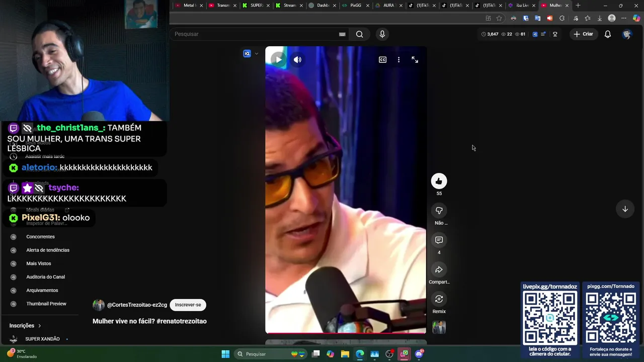Screen dimensions: 644x362
Task: Like the Short with thumbs up
Action: [x=439, y=181]
